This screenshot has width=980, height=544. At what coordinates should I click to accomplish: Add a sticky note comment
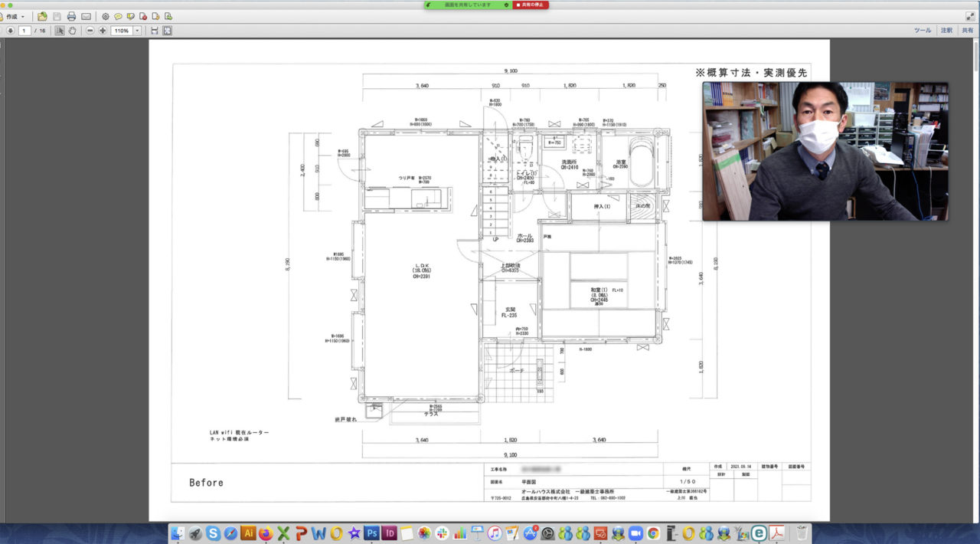pyautogui.click(x=118, y=16)
